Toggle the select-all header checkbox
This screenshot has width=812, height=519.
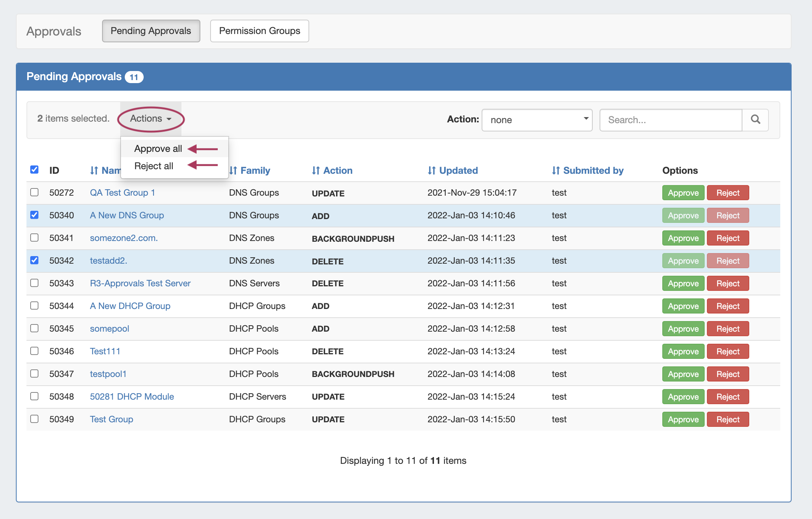[34, 170]
